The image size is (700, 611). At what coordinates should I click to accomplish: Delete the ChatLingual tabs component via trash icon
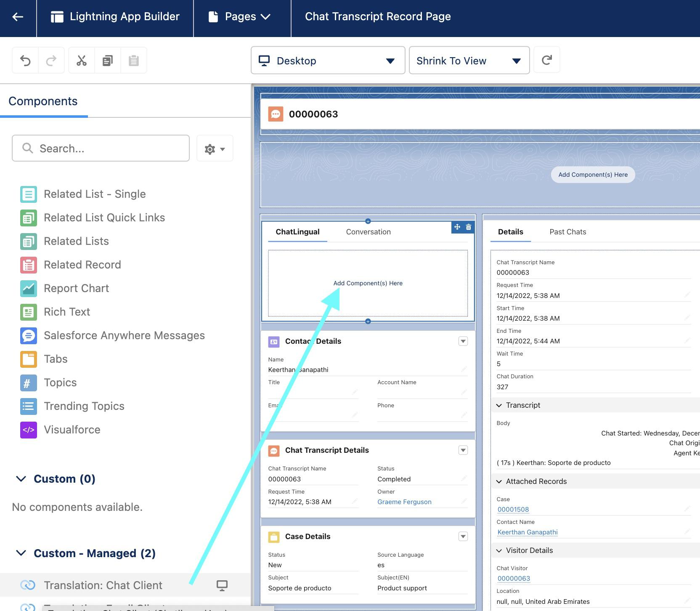click(x=469, y=227)
